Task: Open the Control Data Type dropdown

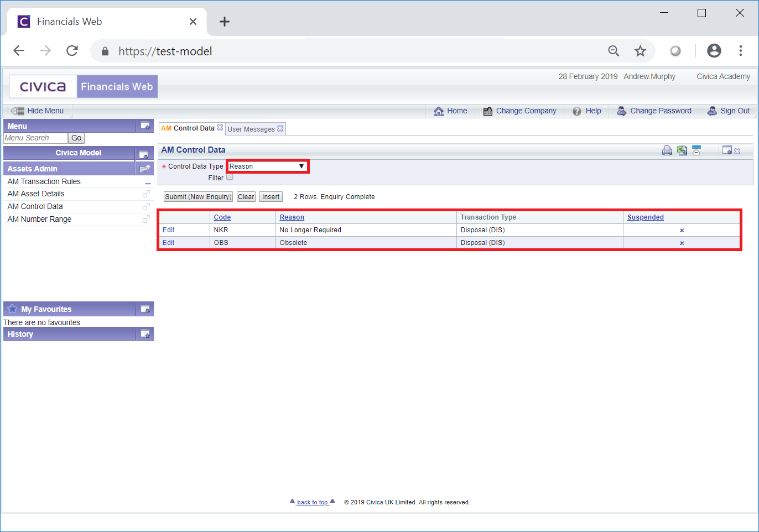Action: (267, 166)
